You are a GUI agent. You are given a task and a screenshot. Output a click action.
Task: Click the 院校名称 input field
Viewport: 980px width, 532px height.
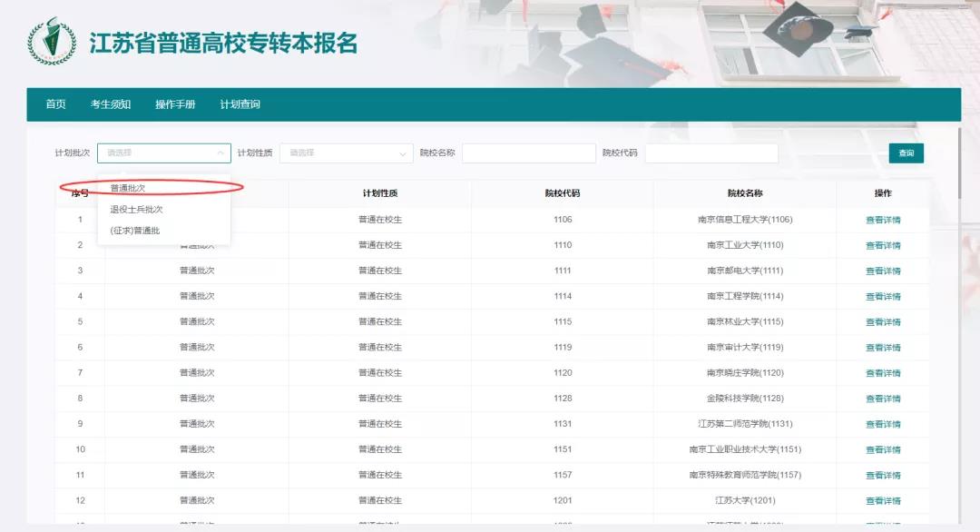click(529, 153)
